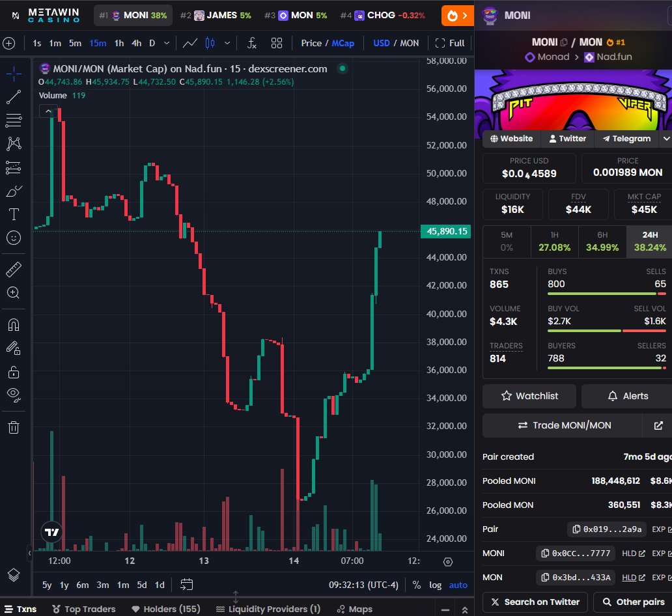The width and height of the screenshot is (672, 616).
Task: Select the 15m interval
Action: point(98,43)
